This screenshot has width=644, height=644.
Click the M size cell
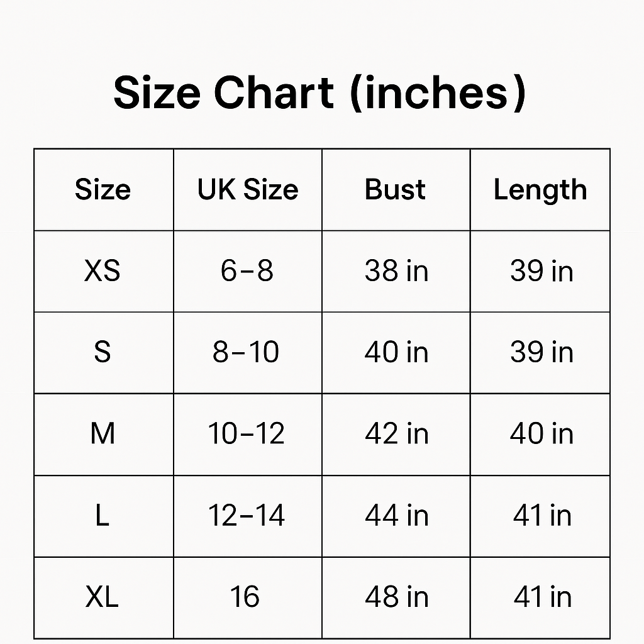[103, 434]
